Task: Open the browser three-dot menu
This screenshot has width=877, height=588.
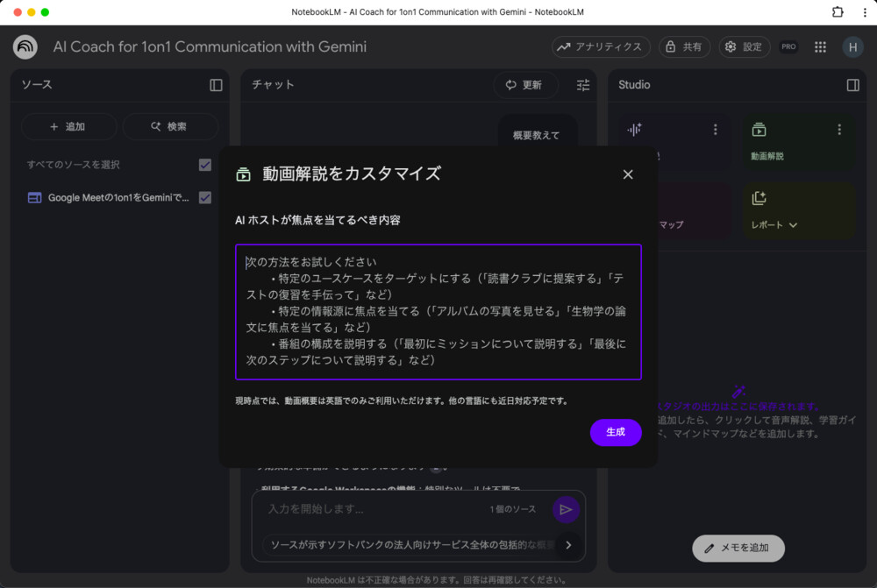Action: 866,11
